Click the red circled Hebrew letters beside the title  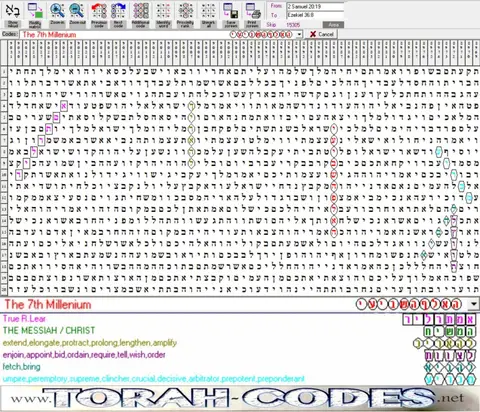click(409, 304)
